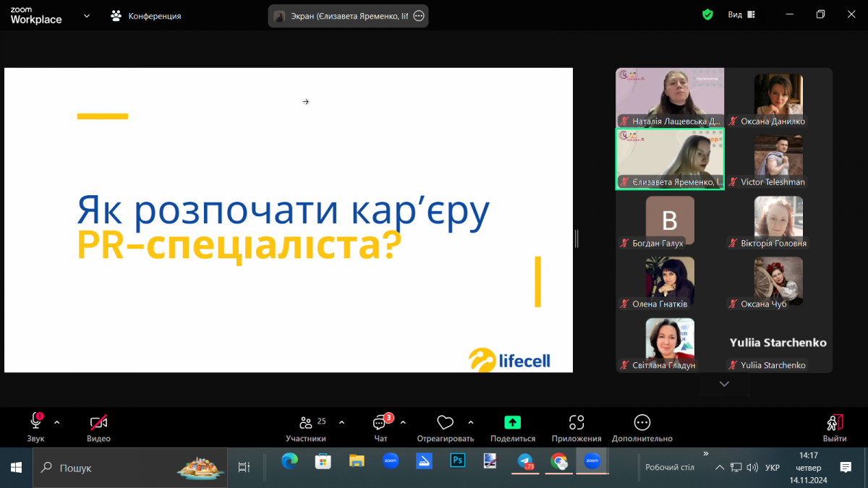This screenshot has width=868, height=488.
Task: Open the Приложения (Apps) icon
Action: 576,422
